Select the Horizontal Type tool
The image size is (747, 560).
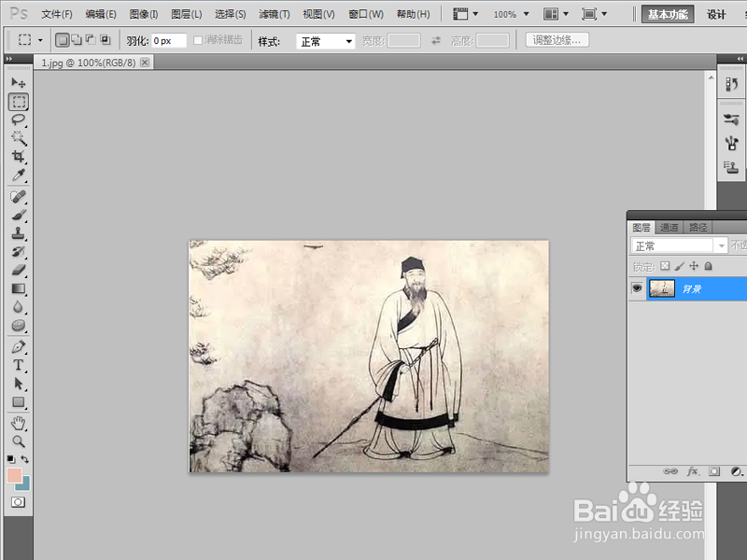pyautogui.click(x=19, y=365)
